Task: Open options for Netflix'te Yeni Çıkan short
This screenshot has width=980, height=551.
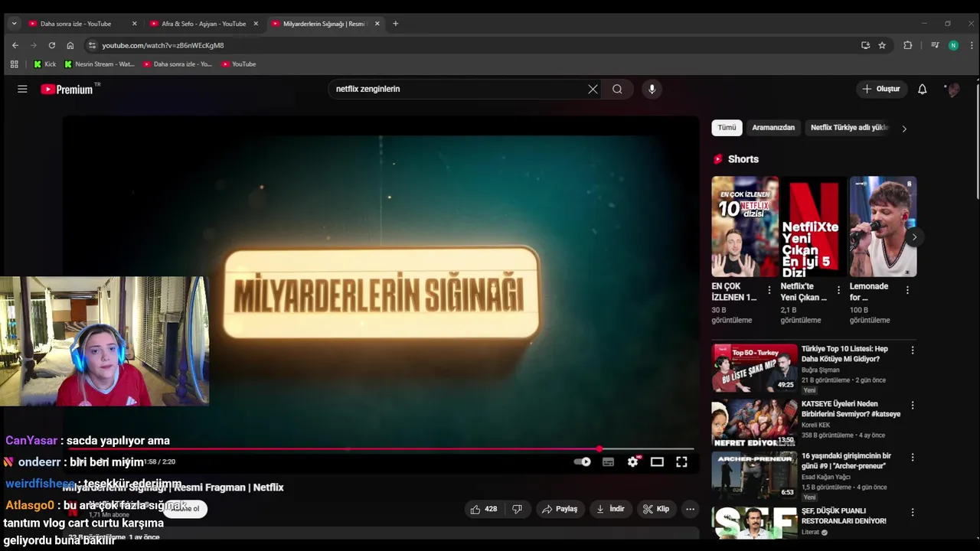Action: [x=838, y=291]
